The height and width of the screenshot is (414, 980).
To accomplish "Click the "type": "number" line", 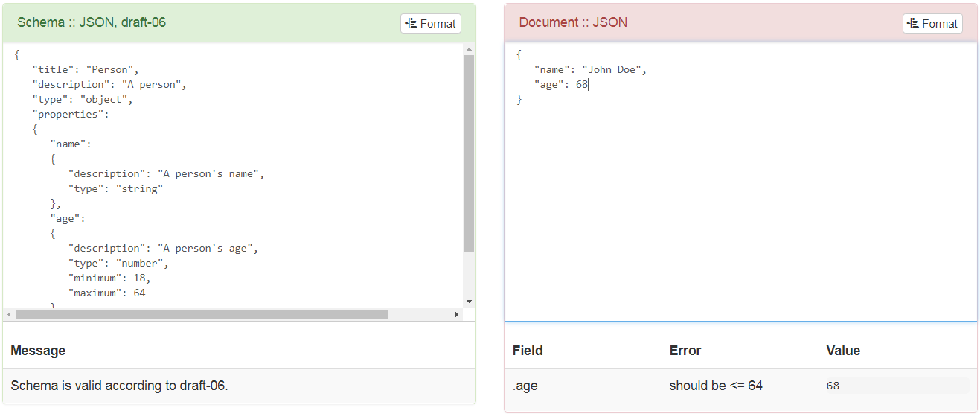I will (x=119, y=263).
